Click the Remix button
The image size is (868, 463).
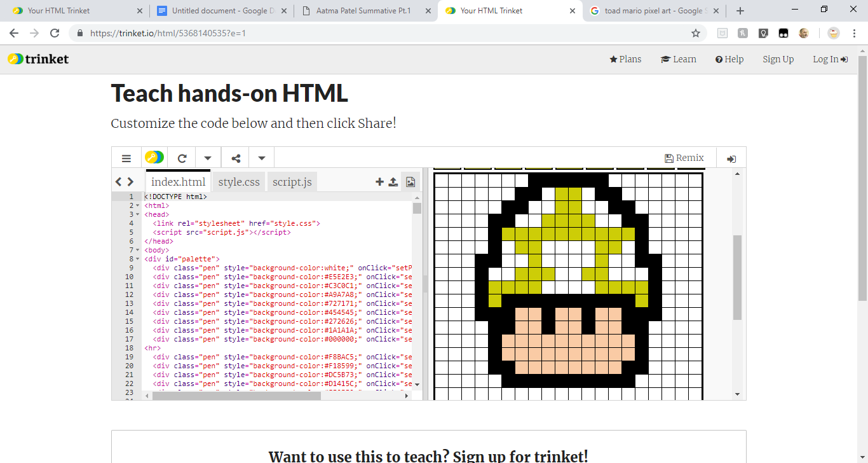coord(684,158)
